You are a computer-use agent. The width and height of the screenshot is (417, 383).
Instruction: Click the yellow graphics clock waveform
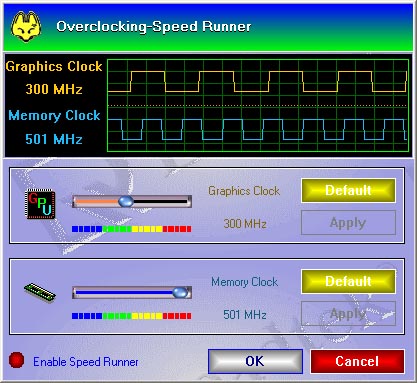coord(257,82)
